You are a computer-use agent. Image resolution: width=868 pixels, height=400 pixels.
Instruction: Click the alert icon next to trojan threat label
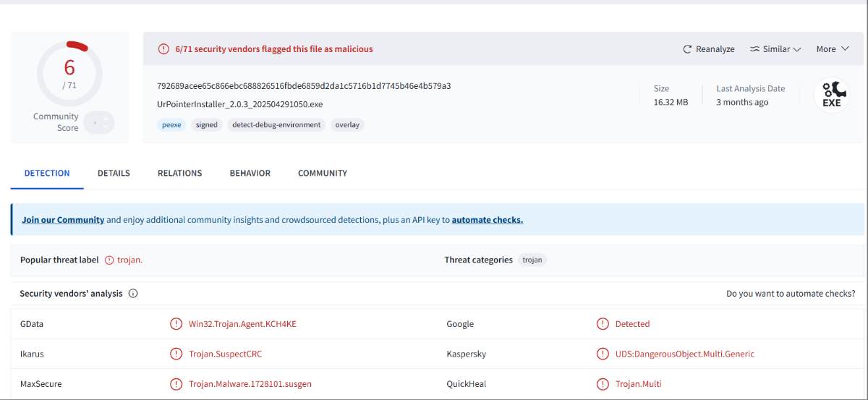click(109, 260)
